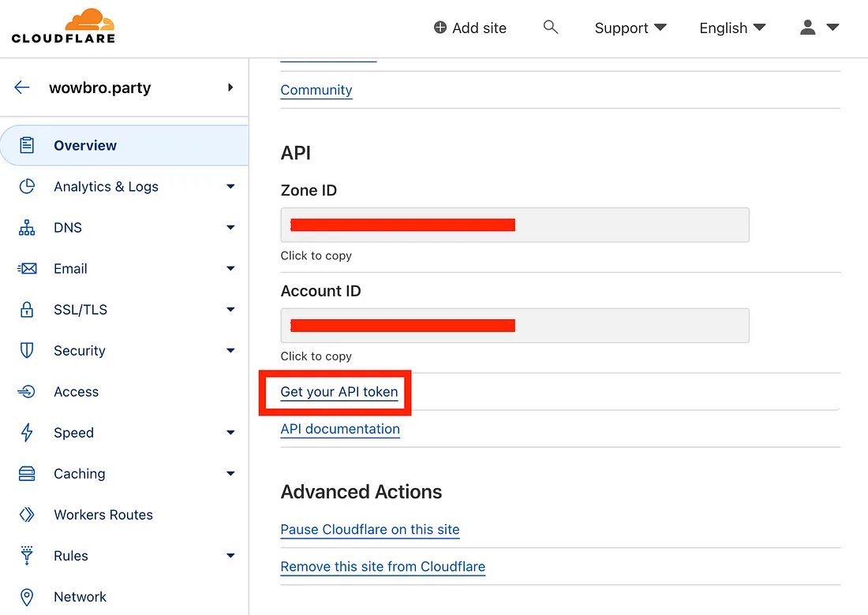Expand the Analytics & Logs submenu arrow

pos(231,186)
